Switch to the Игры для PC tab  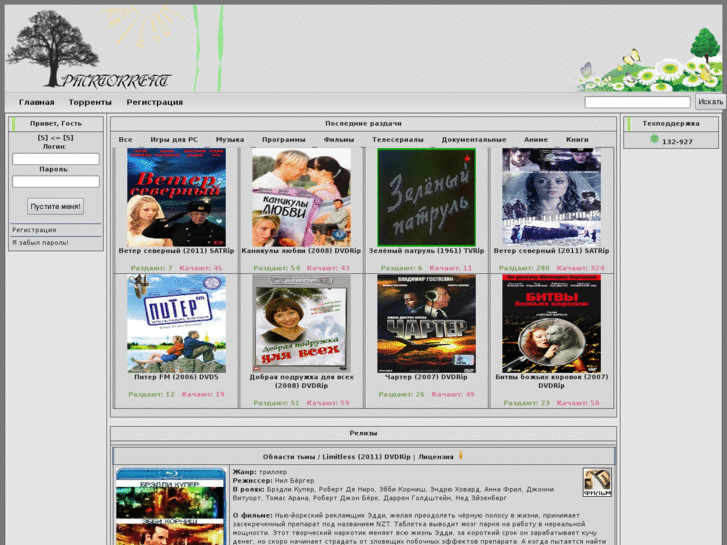(174, 140)
